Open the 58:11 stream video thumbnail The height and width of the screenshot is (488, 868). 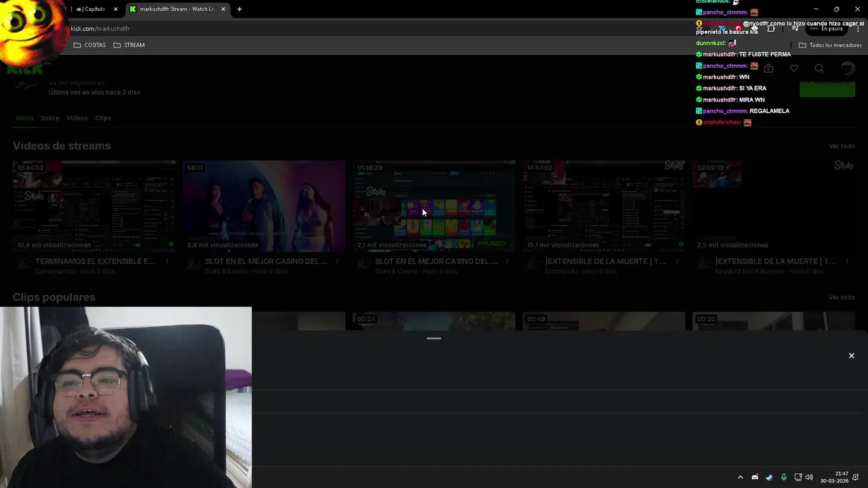[x=264, y=206]
